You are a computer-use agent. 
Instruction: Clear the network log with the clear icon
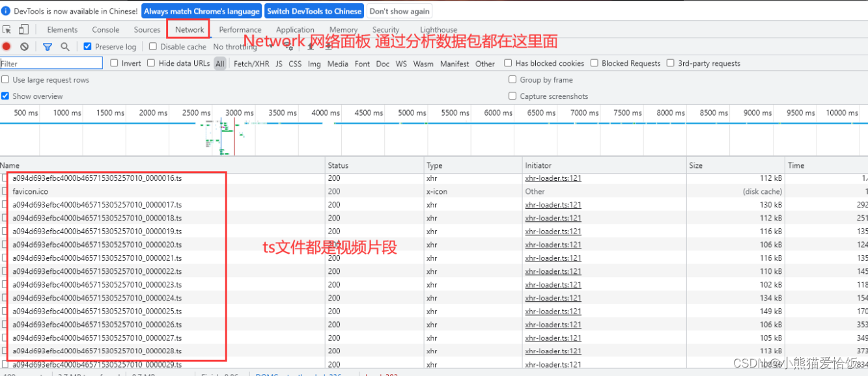[x=24, y=46]
